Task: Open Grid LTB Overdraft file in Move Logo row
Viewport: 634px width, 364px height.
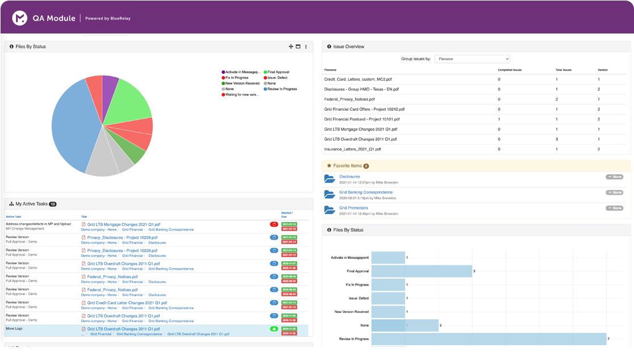Action: pyautogui.click(x=123, y=329)
